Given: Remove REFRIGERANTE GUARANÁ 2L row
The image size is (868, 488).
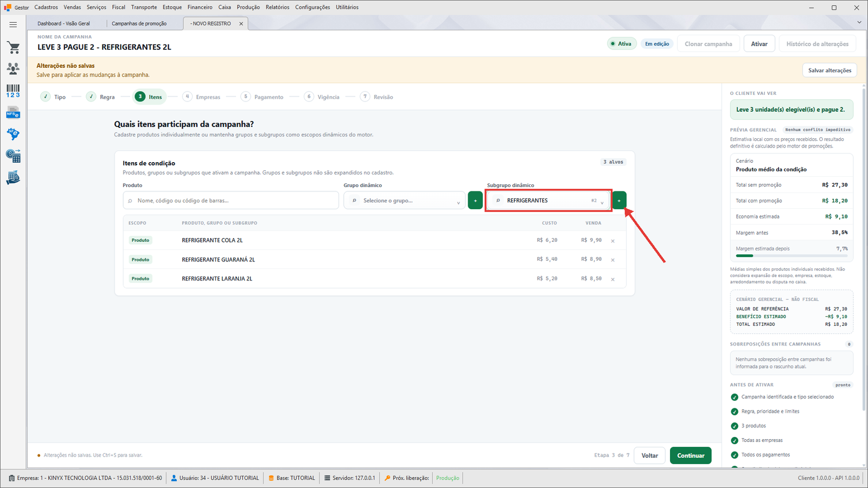Looking at the screenshot, I should 613,260.
